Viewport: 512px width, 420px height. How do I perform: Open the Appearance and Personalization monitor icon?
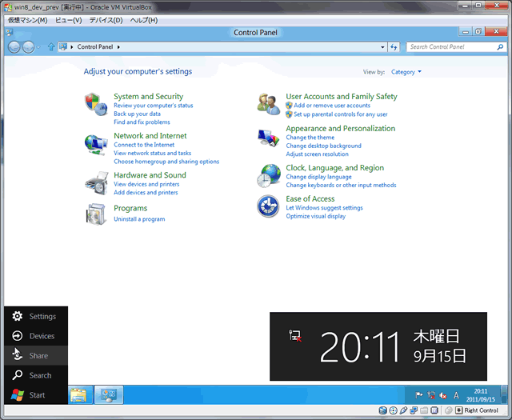[269, 137]
